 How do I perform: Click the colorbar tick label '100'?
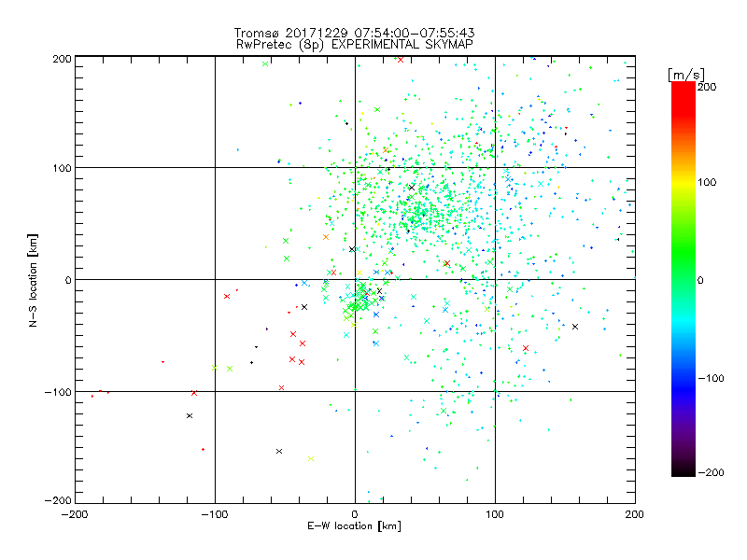pos(707,182)
